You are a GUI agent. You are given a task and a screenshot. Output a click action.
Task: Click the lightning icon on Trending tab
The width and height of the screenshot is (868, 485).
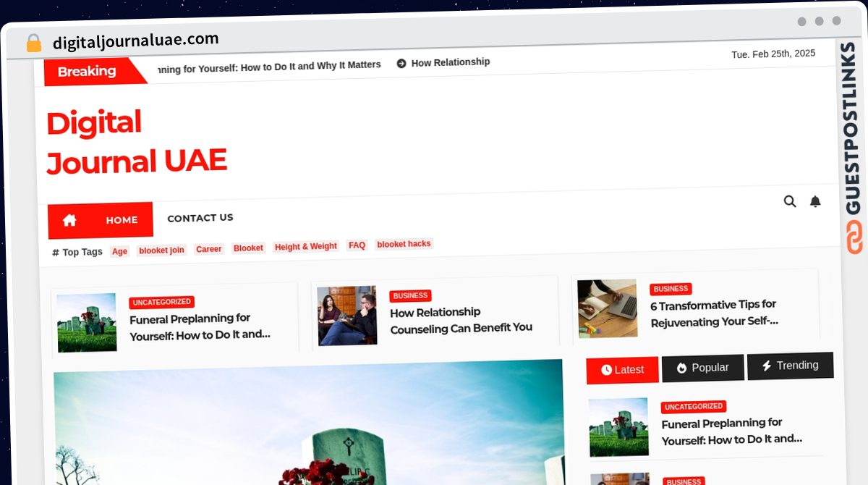click(x=767, y=366)
